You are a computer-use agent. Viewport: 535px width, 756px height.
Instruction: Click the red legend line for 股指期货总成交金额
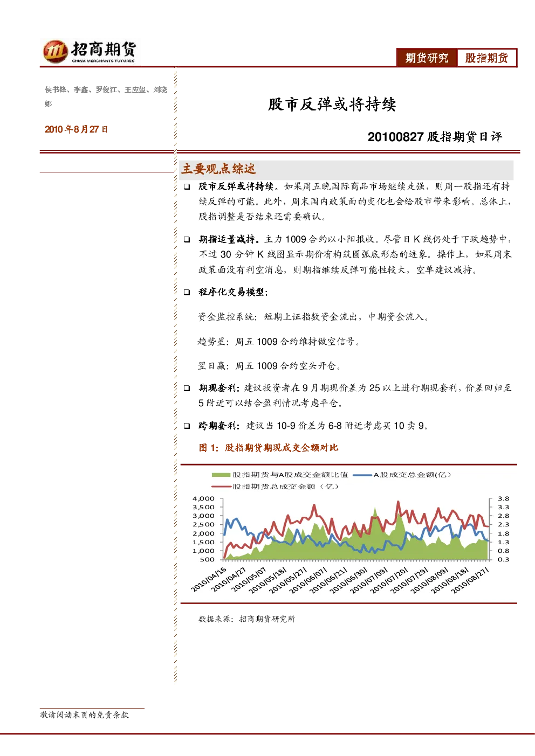pyautogui.click(x=222, y=487)
